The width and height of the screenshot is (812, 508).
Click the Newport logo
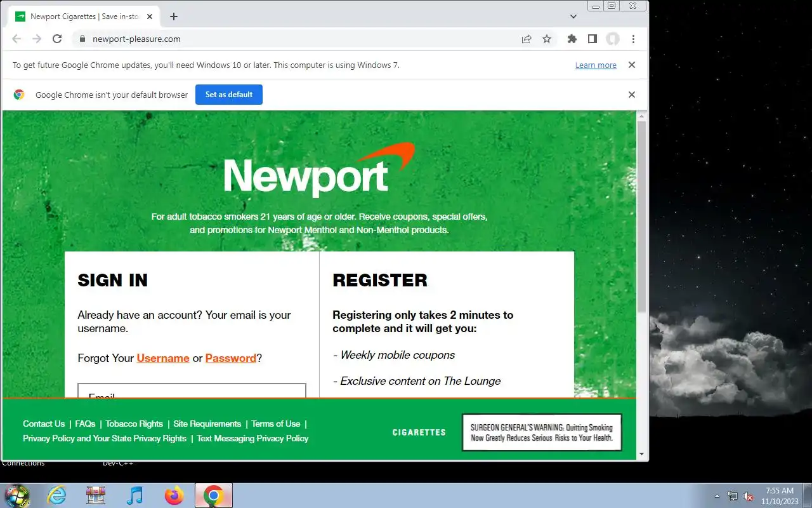(x=319, y=170)
